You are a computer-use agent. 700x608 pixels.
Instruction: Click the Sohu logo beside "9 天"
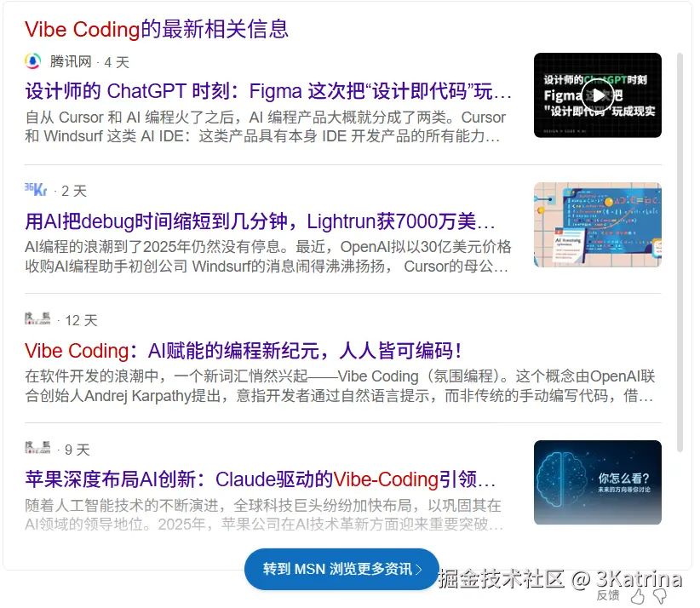pos(37,448)
